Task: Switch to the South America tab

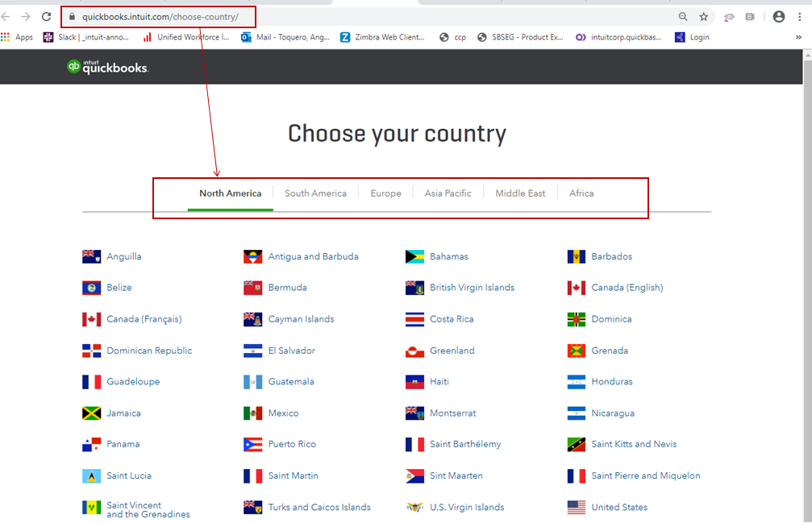Action: point(315,193)
